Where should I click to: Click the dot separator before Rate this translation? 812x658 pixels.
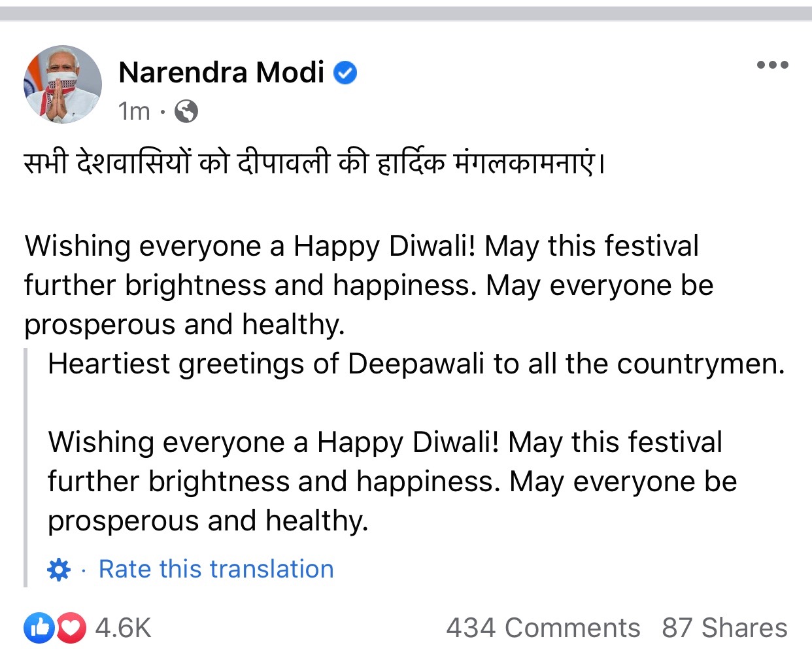84,570
